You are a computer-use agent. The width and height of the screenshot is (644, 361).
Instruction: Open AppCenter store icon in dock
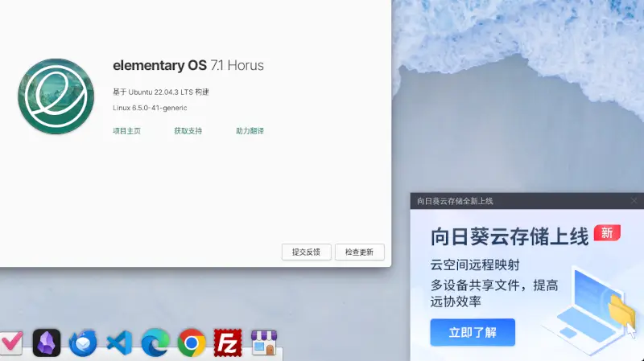(x=264, y=343)
